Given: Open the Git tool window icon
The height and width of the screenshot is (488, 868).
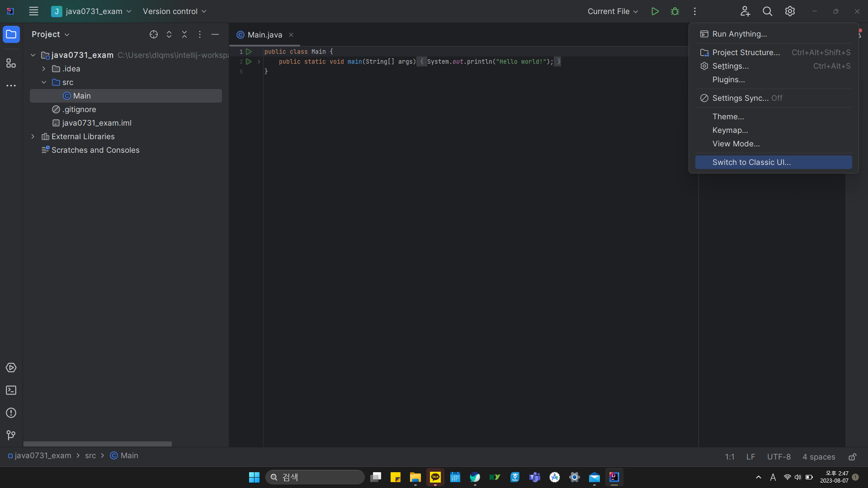Looking at the screenshot, I should tap(11, 435).
